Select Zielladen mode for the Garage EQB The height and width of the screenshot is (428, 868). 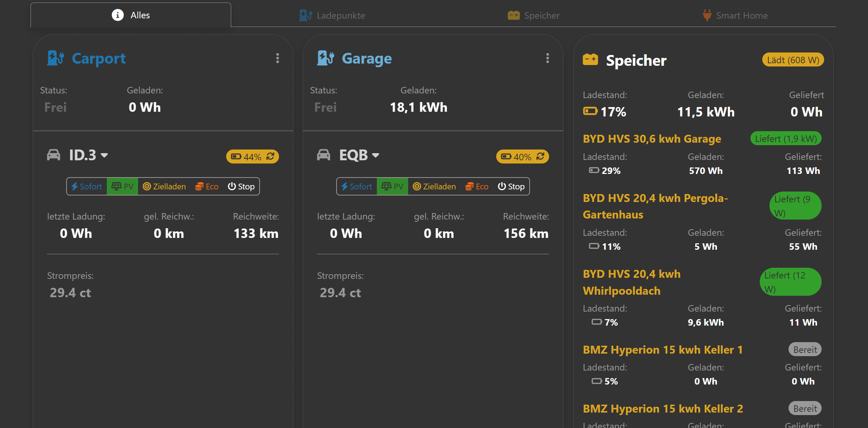(x=434, y=187)
